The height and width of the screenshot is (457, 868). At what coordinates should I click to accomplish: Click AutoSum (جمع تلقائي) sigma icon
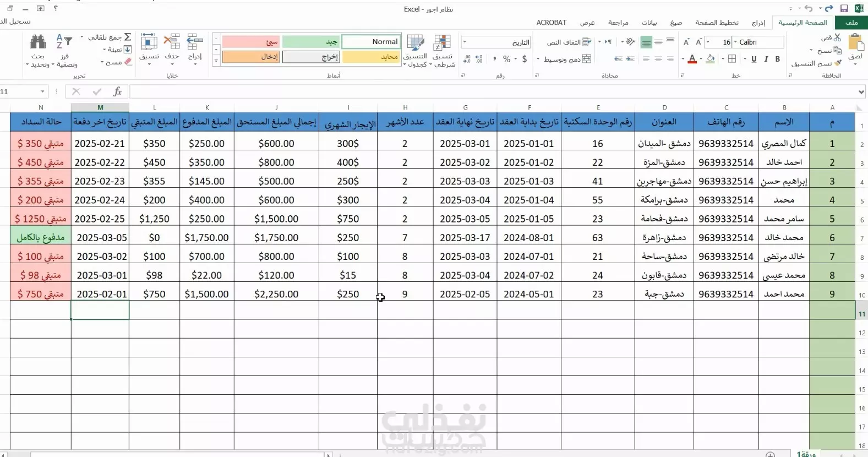coord(127,37)
